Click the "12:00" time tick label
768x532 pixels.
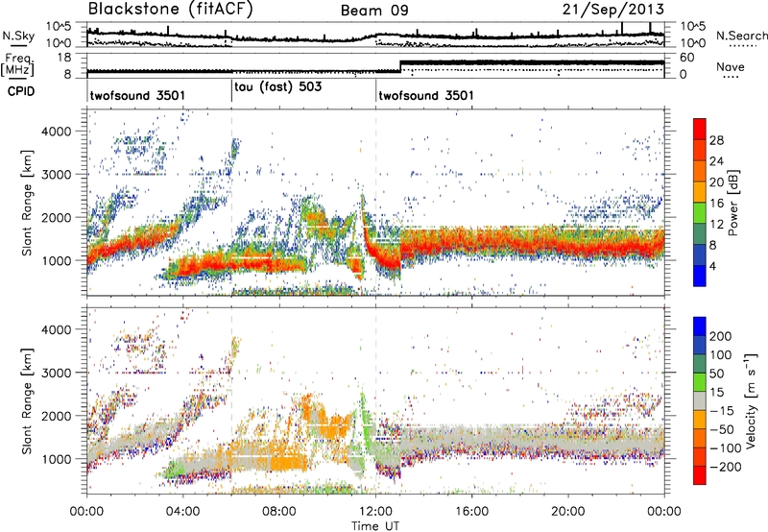[x=375, y=512]
